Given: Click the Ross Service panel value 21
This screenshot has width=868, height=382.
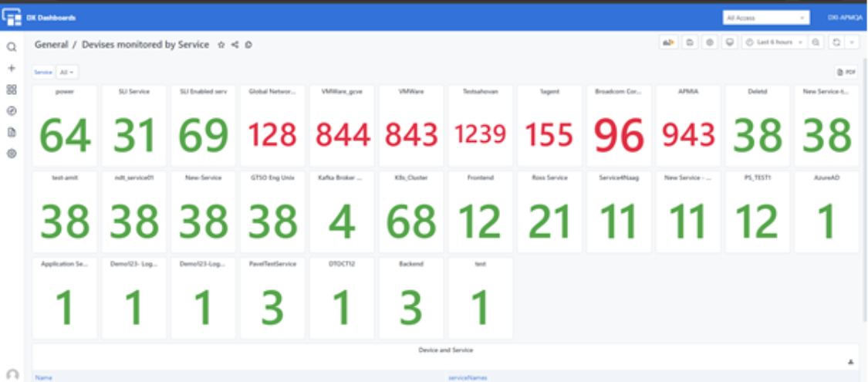Looking at the screenshot, I should [x=549, y=221].
